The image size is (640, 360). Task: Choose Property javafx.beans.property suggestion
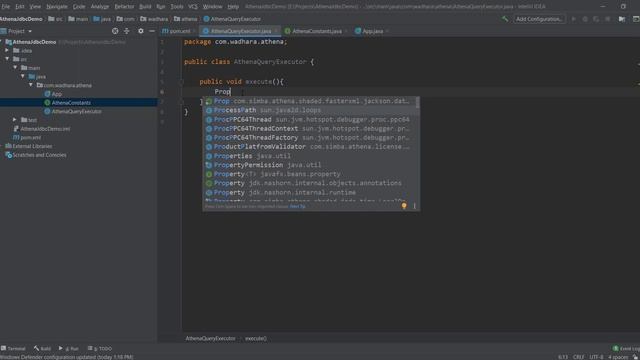[310, 174]
